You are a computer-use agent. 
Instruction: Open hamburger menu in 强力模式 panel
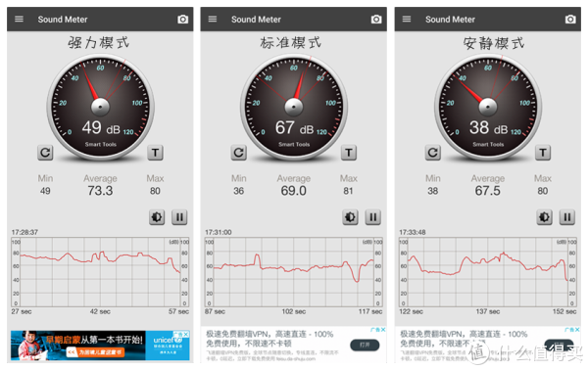click(19, 19)
